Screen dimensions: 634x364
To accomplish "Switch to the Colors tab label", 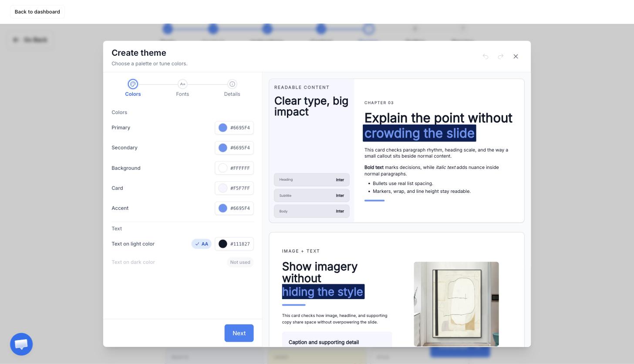I will 133,94.
